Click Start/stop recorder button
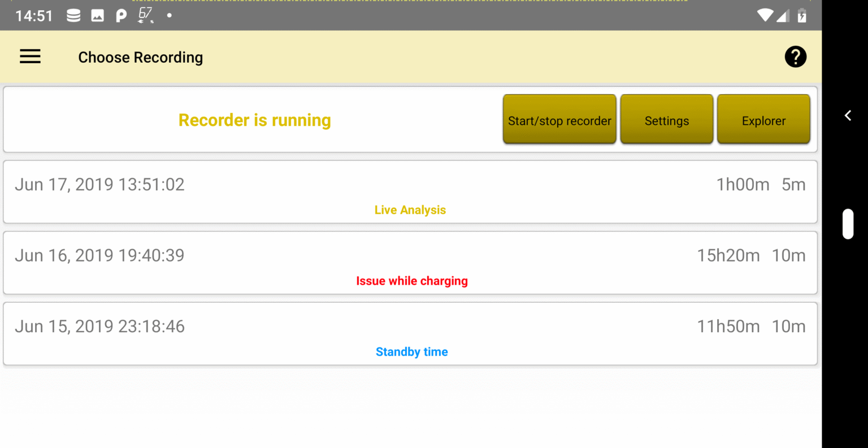Viewport: 868px width, 448px height. [559, 119]
